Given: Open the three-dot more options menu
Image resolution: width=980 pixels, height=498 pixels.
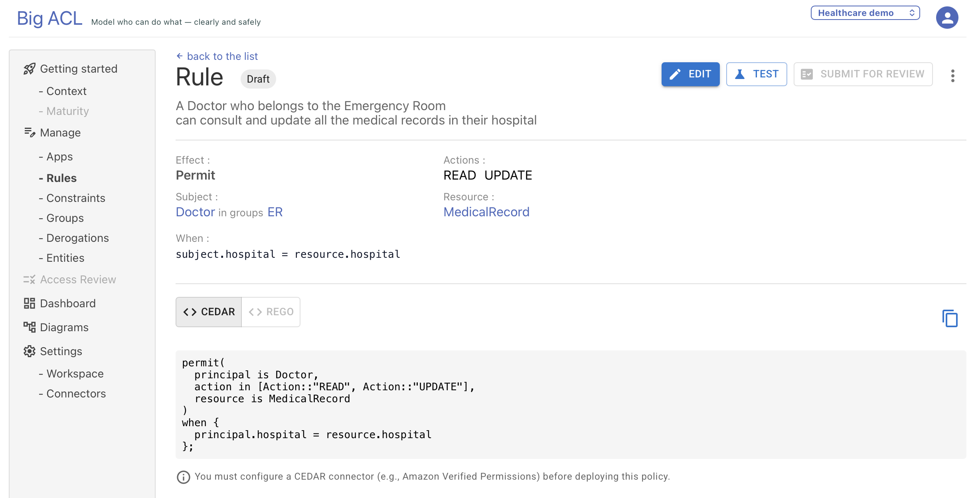Looking at the screenshot, I should [x=952, y=75].
